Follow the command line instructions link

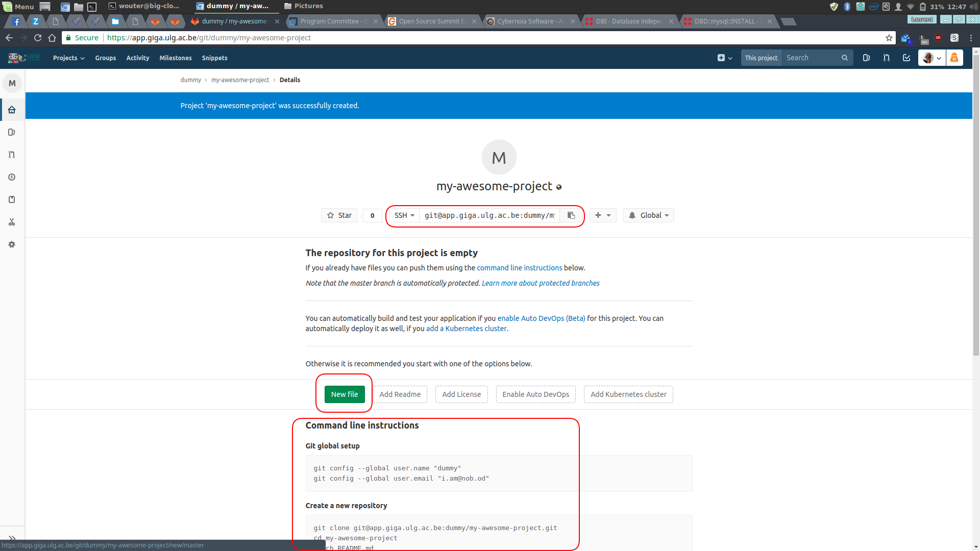[520, 268]
